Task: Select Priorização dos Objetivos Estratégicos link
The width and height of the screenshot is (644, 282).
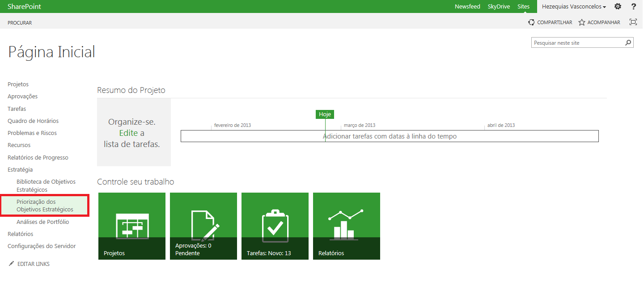Action: (45, 206)
